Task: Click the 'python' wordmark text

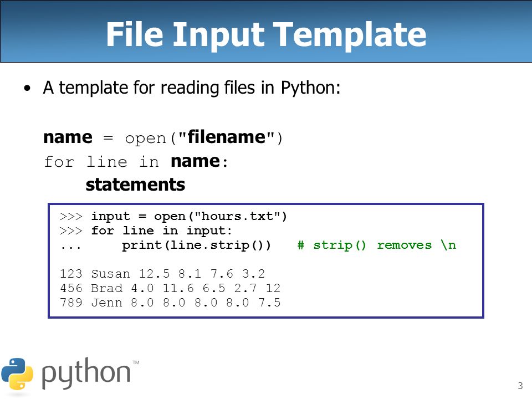Action: tap(86, 373)
